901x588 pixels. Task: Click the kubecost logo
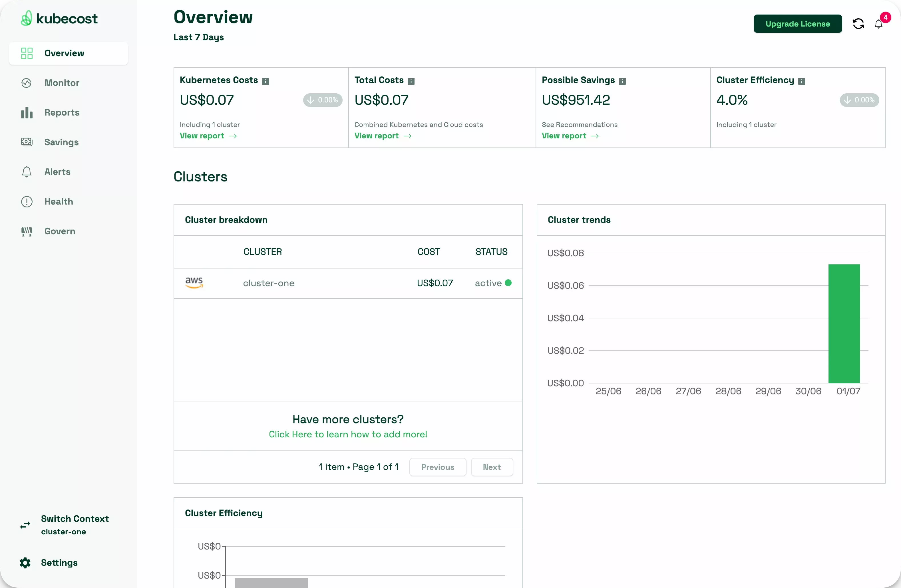(x=59, y=18)
